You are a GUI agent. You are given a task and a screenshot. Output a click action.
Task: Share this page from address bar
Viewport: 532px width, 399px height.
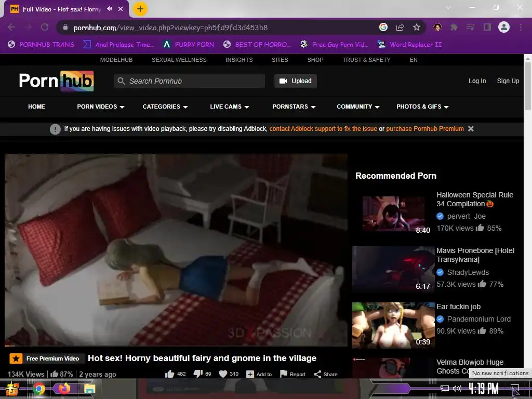click(400, 27)
